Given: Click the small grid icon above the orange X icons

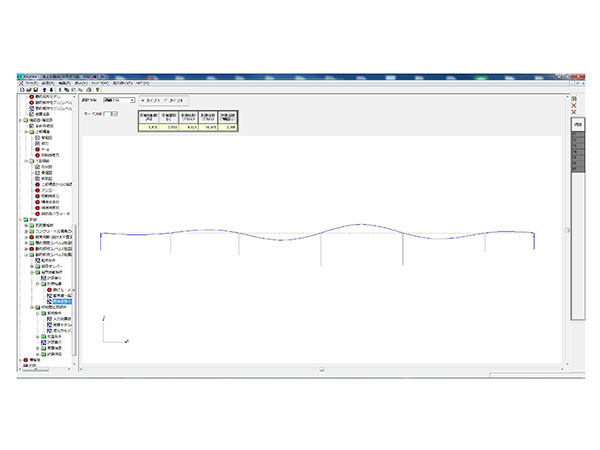Looking at the screenshot, I should click(574, 98).
